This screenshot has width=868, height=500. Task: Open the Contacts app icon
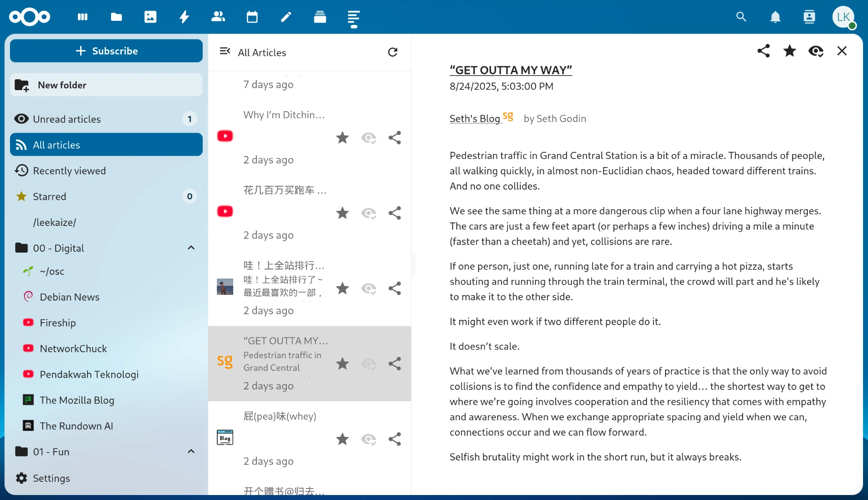tap(218, 17)
